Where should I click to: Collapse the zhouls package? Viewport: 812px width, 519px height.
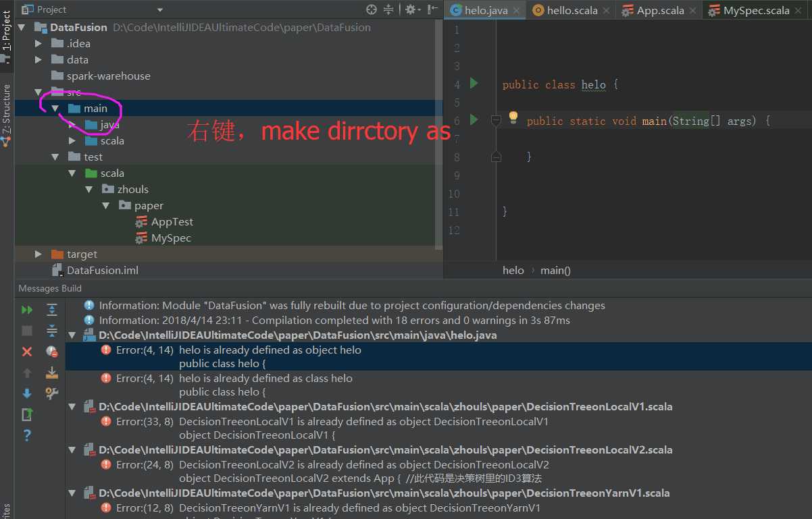[x=89, y=189]
